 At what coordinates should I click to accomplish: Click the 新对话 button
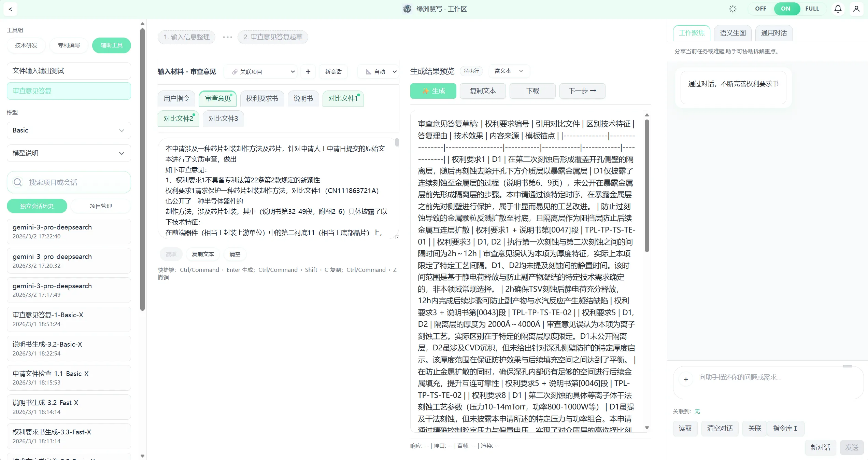point(821,448)
